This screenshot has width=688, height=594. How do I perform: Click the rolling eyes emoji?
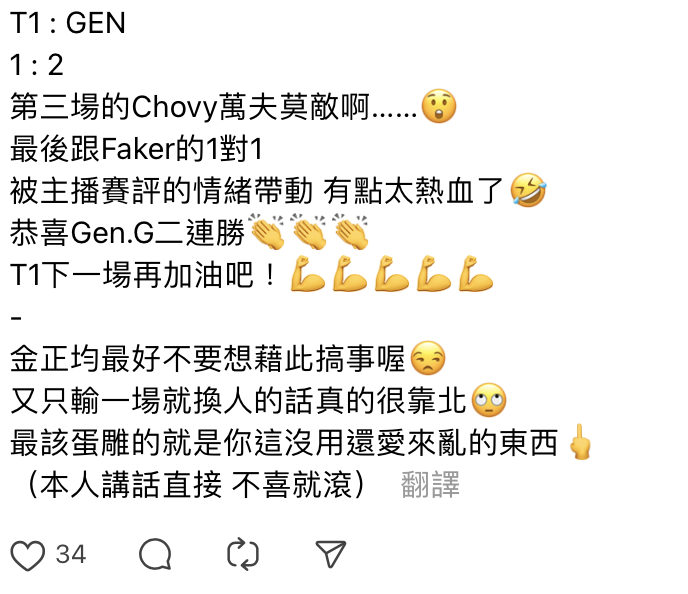pyautogui.click(x=489, y=400)
